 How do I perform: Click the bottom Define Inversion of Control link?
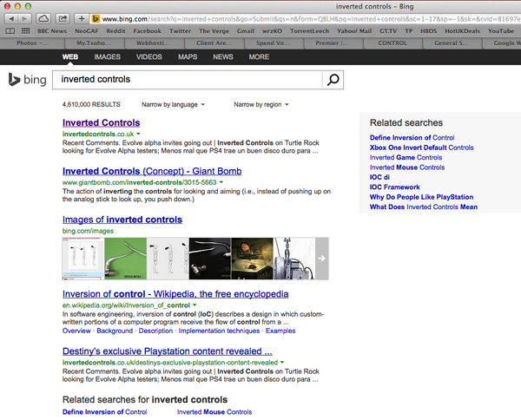pos(105,412)
